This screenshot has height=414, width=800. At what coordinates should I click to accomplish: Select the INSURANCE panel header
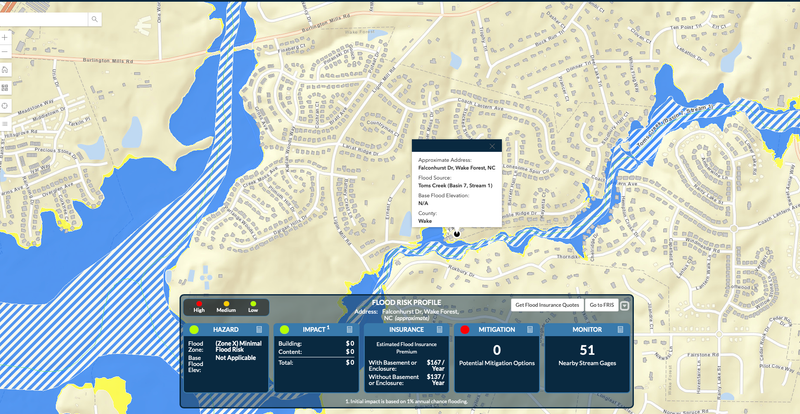[407, 330]
